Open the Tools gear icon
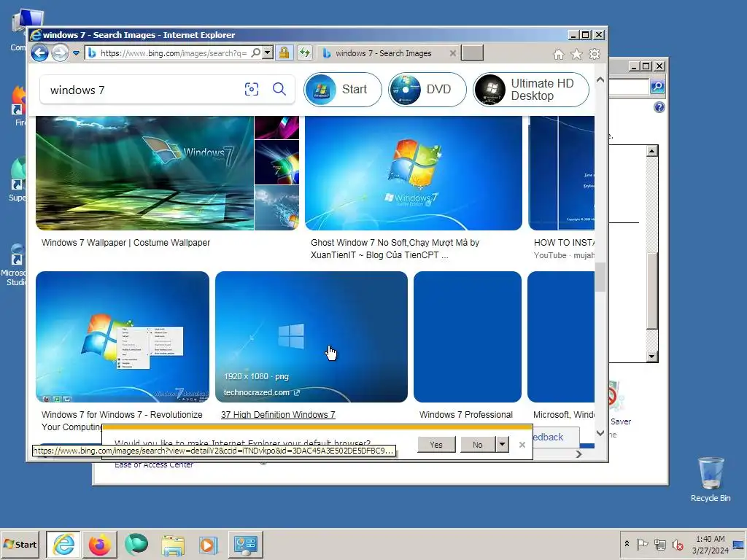747x560 pixels. coord(594,54)
